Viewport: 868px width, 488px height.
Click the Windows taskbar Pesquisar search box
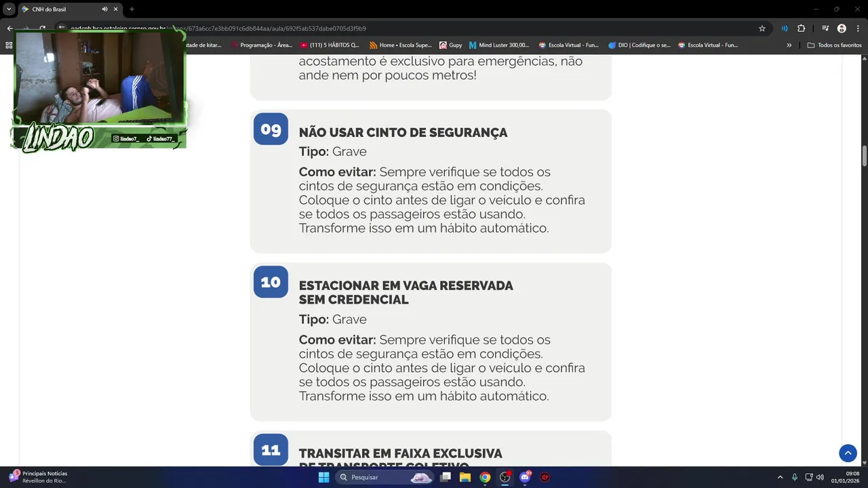[x=384, y=477]
